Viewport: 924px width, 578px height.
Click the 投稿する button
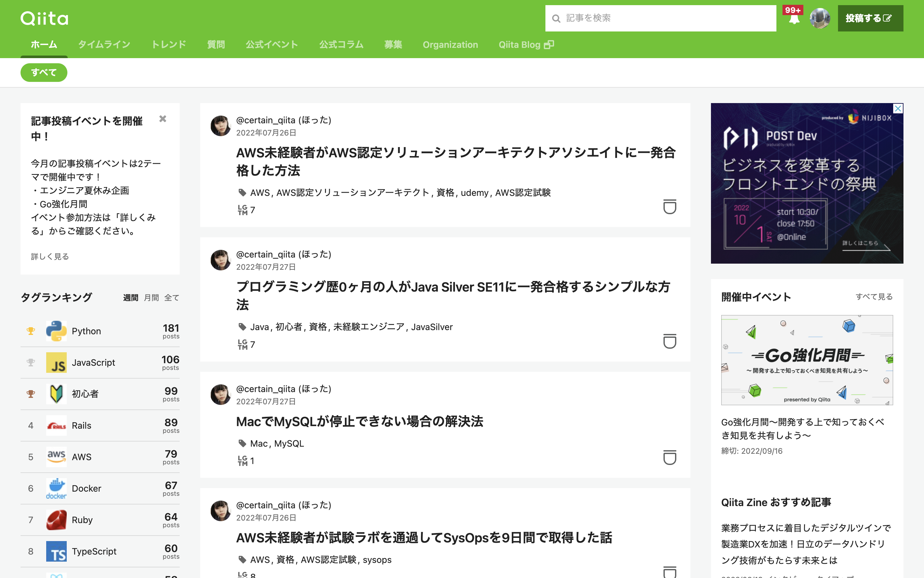pos(870,18)
